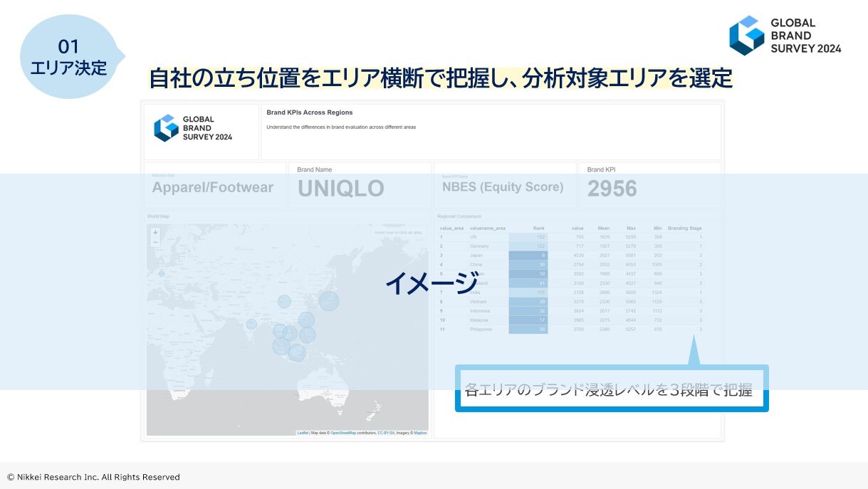Click Japan's rank cell 6

(x=528, y=256)
